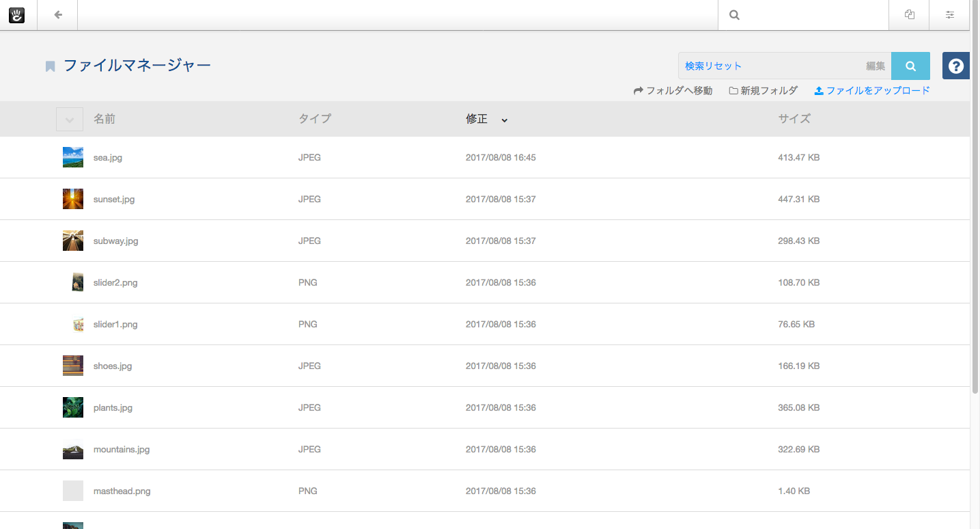Sort files by サイズ column

794,119
